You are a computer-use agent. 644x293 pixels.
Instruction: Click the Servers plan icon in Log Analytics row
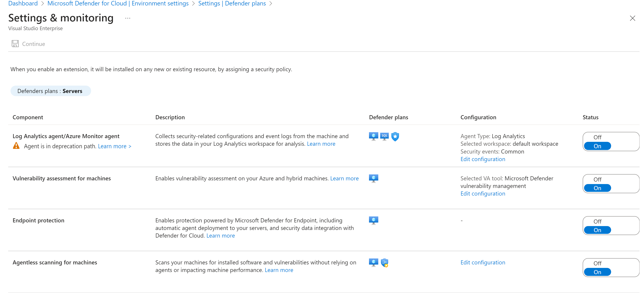pyautogui.click(x=373, y=136)
